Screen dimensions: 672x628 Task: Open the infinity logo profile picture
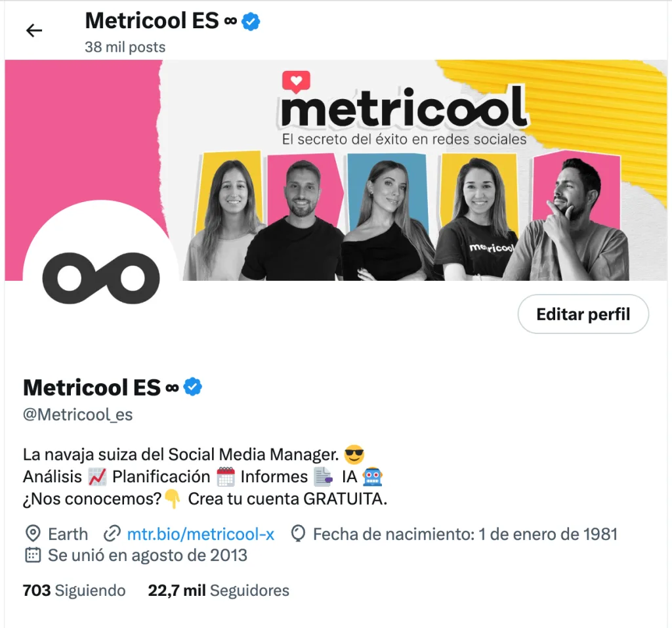click(101, 278)
